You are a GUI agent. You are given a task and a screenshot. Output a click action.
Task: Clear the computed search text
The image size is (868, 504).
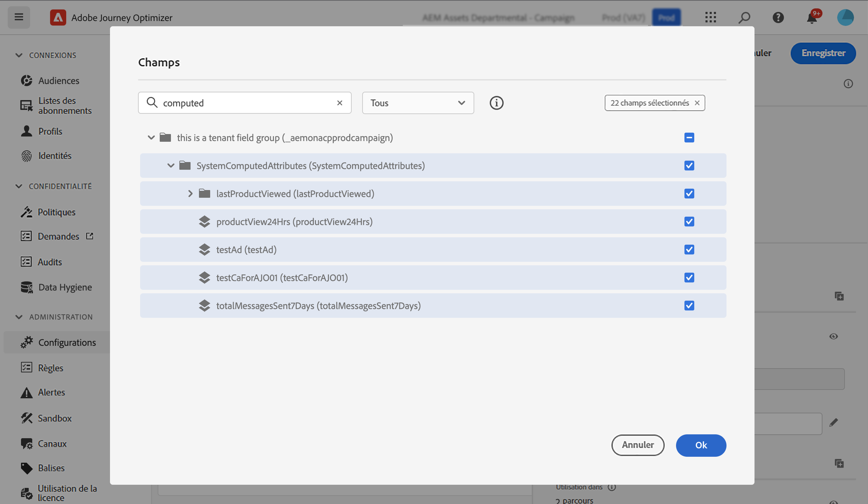(339, 103)
